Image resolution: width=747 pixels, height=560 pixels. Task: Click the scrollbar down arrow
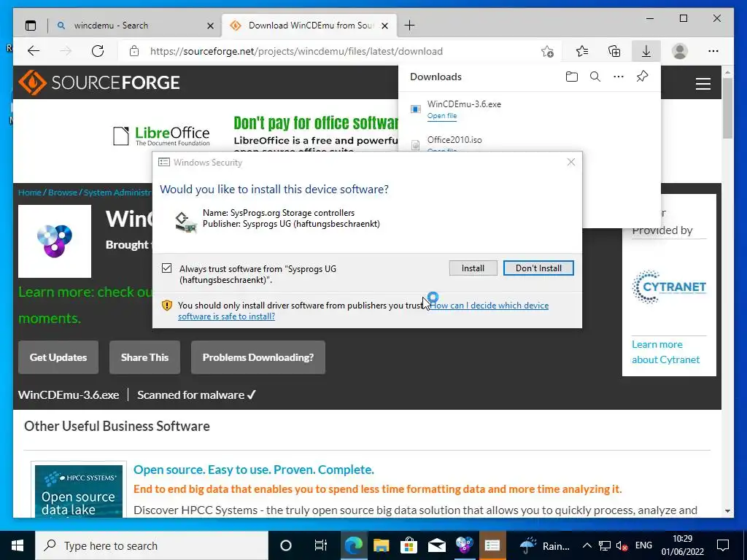point(727,511)
